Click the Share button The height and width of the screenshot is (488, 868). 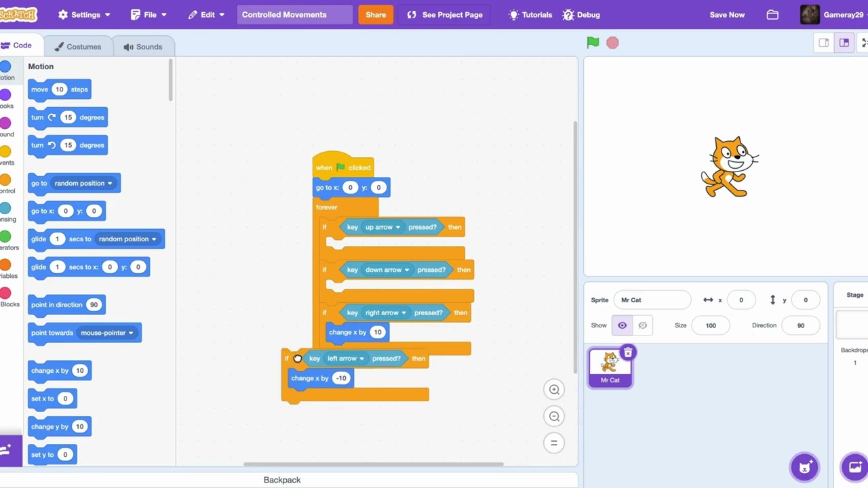(376, 14)
